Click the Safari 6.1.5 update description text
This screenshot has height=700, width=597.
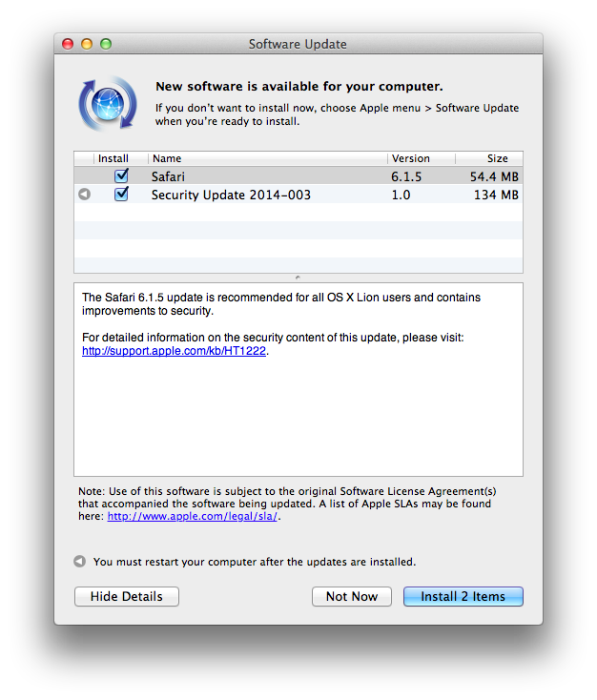click(x=281, y=304)
